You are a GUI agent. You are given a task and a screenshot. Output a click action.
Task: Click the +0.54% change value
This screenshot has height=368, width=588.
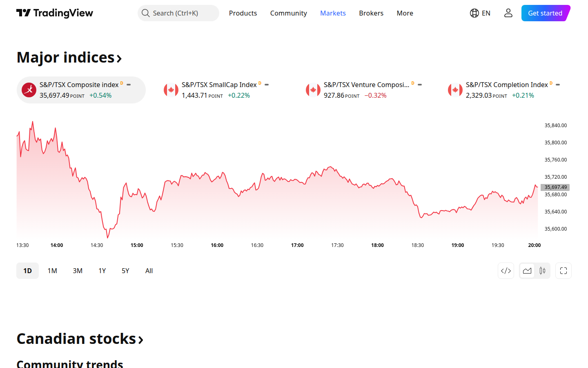[100, 95]
